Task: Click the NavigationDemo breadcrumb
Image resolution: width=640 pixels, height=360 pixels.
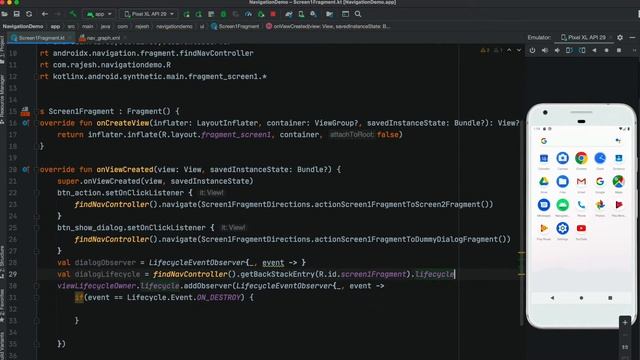Action: (23, 26)
